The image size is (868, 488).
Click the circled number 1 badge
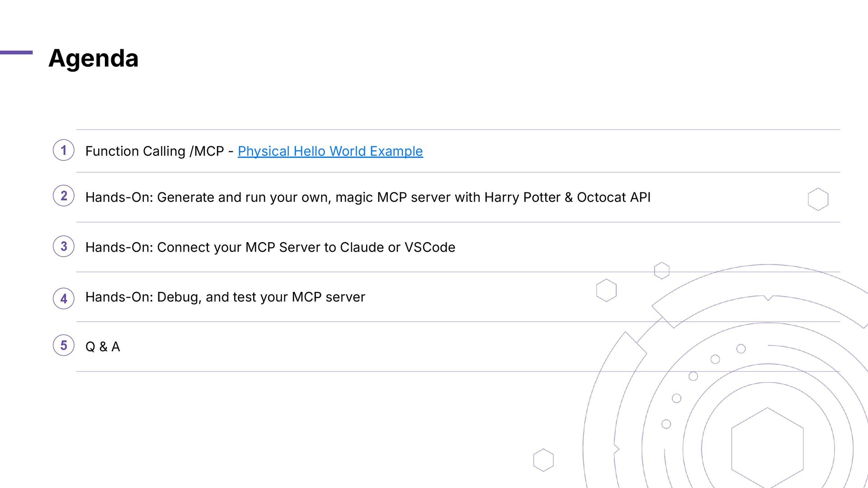64,150
